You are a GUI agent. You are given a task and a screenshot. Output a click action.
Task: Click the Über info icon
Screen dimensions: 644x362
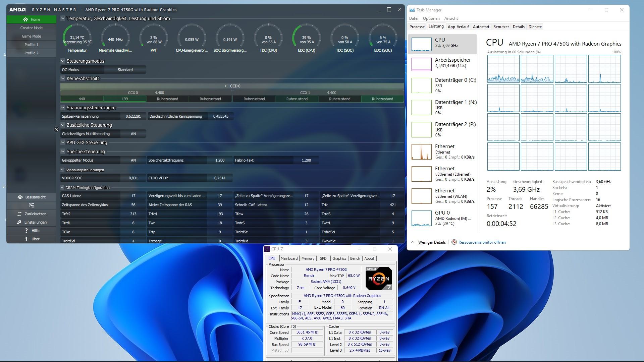point(26,239)
